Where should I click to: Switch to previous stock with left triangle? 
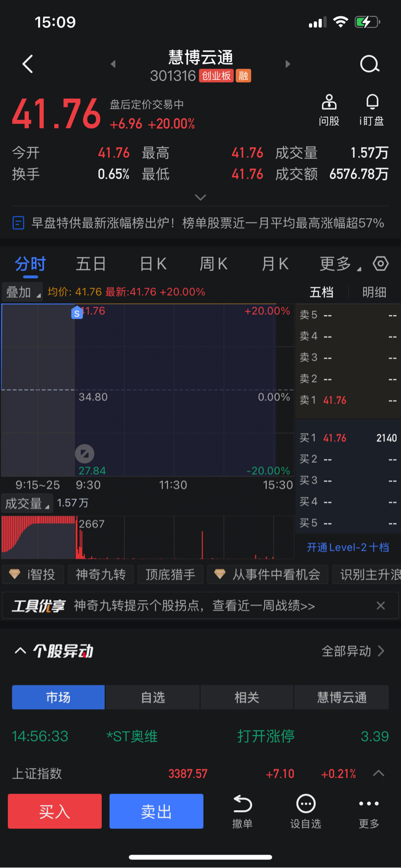point(113,64)
